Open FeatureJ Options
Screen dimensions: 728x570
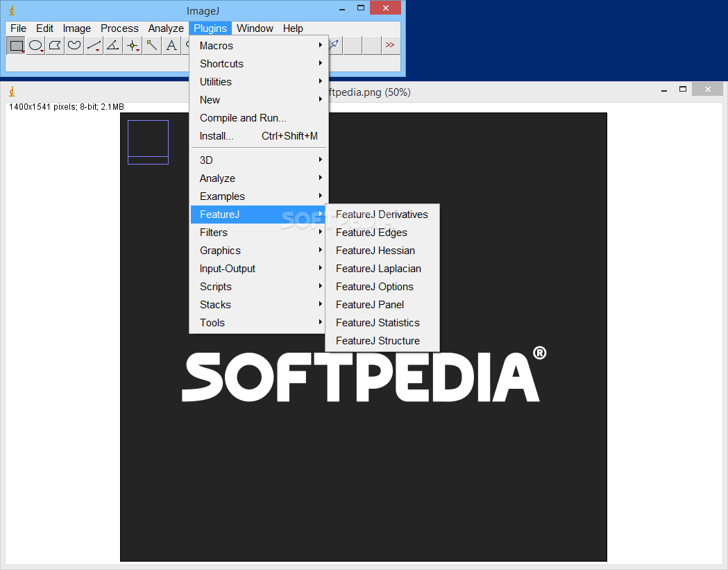point(382,287)
